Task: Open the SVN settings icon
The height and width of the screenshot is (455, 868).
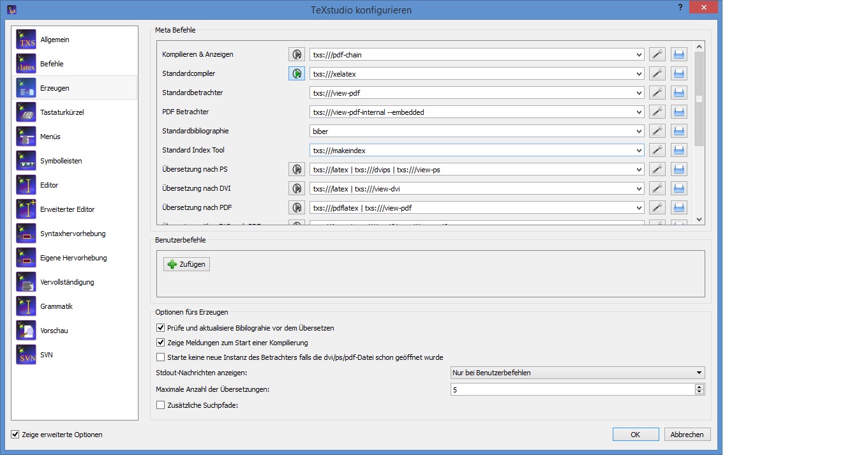Action: pos(26,355)
